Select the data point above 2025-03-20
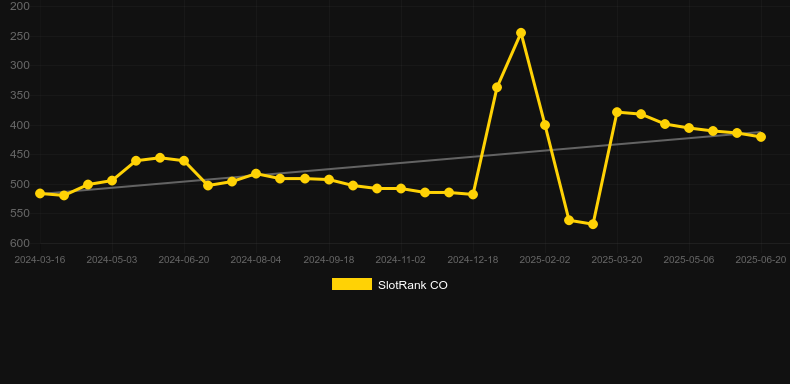The width and height of the screenshot is (790, 384). pos(617,112)
